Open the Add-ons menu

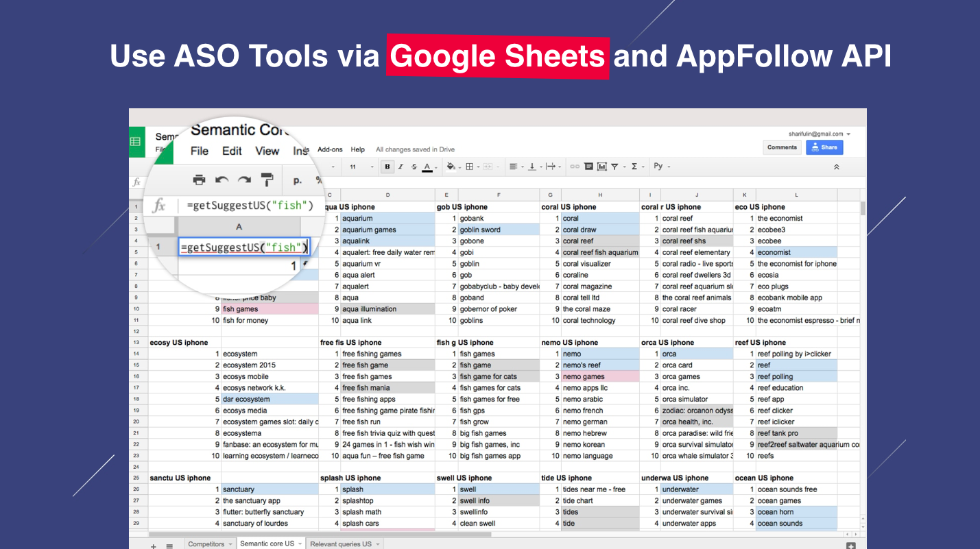[330, 149]
